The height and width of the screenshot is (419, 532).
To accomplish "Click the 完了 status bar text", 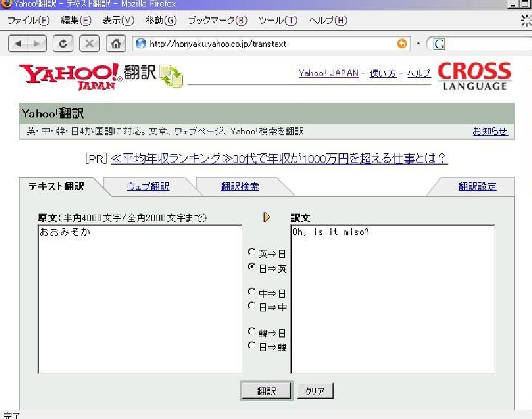I will 11,415.
